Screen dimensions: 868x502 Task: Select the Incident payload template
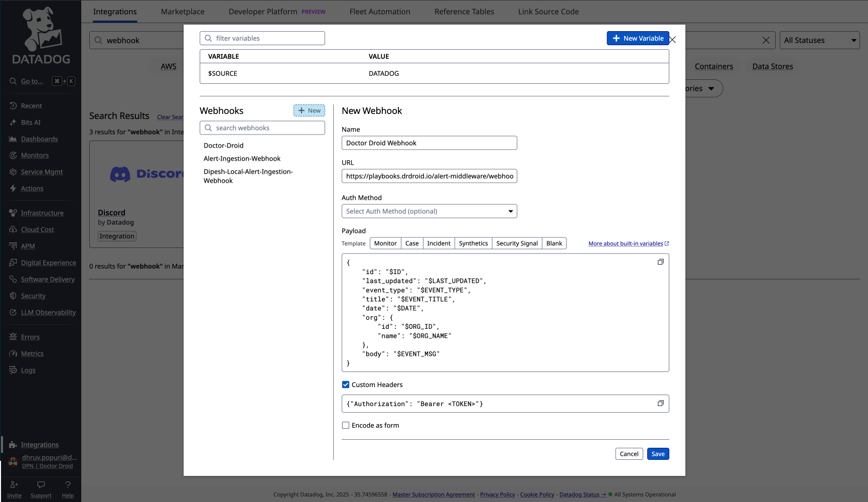[439, 243]
